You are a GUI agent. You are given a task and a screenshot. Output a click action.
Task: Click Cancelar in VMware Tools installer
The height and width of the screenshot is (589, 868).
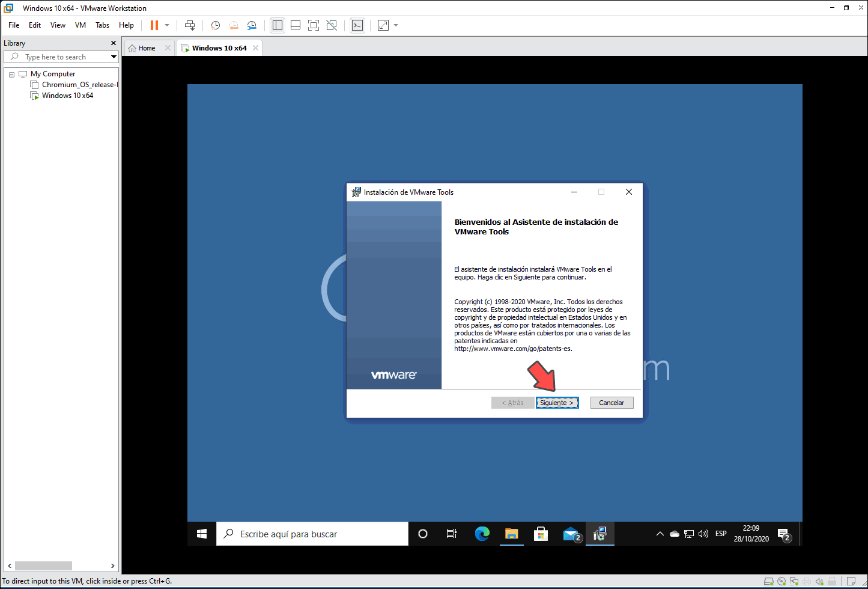[612, 403]
